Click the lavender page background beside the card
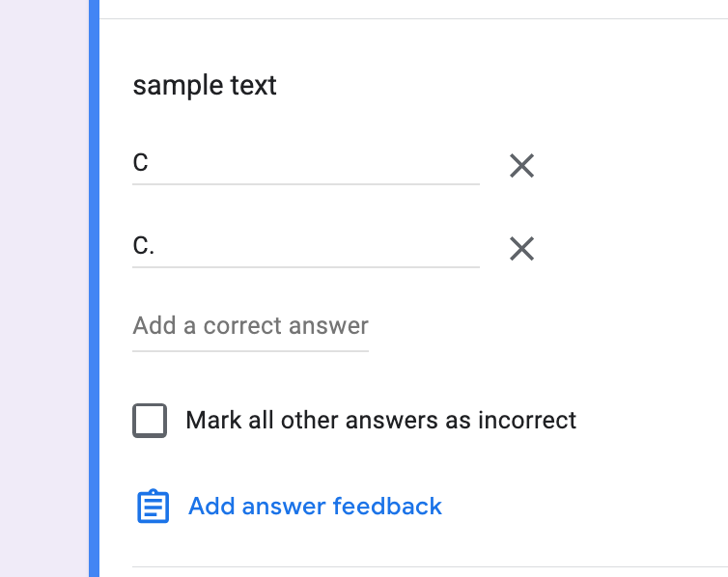The width and height of the screenshot is (728, 577). tap(44, 288)
